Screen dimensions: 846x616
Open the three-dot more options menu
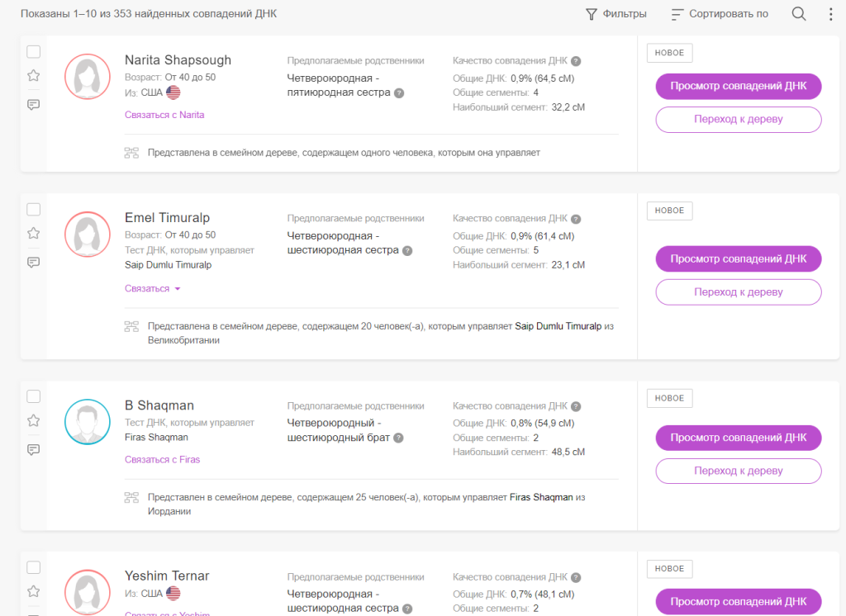point(830,14)
